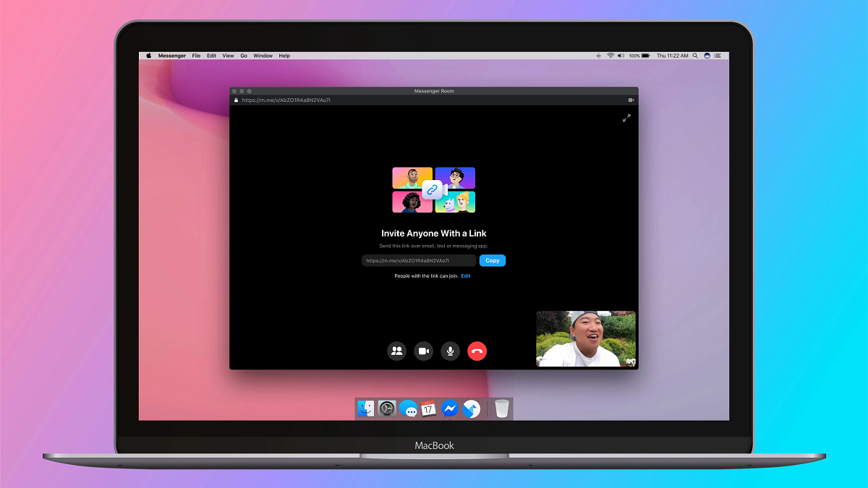Open Messenger from the dock
868x488 pixels.
449,409
